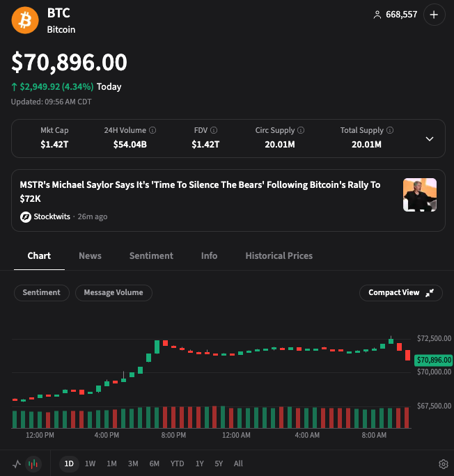Select the 1W time range

[x=91, y=463]
